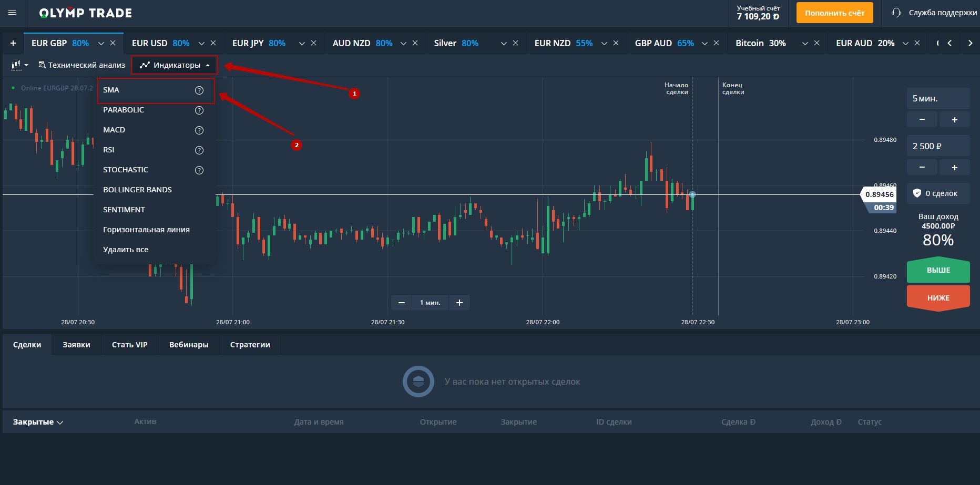Click Пополнить счёт deposit button
Viewport: 980px width, 485px height.
pos(834,13)
